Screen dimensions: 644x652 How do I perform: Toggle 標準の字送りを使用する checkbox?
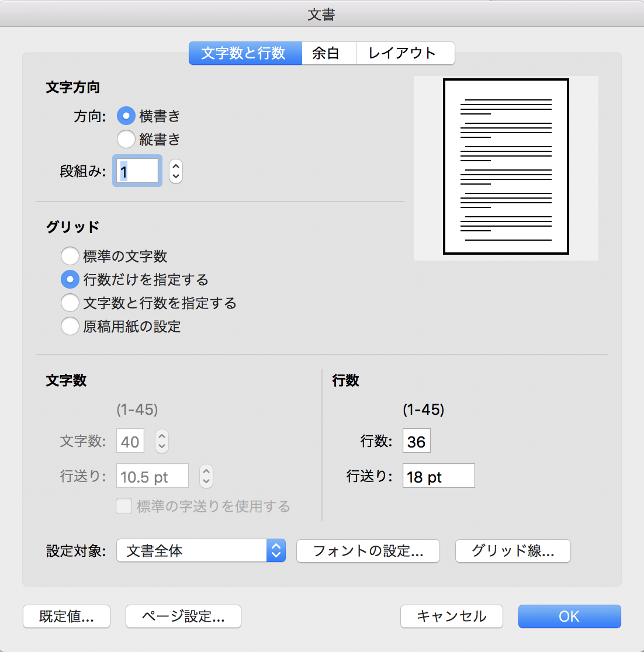tap(124, 506)
